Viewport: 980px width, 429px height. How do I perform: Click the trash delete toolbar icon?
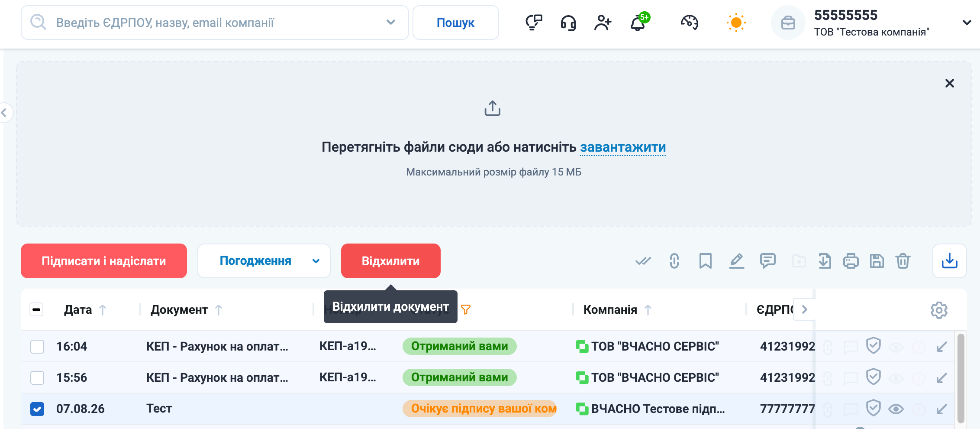903,261
